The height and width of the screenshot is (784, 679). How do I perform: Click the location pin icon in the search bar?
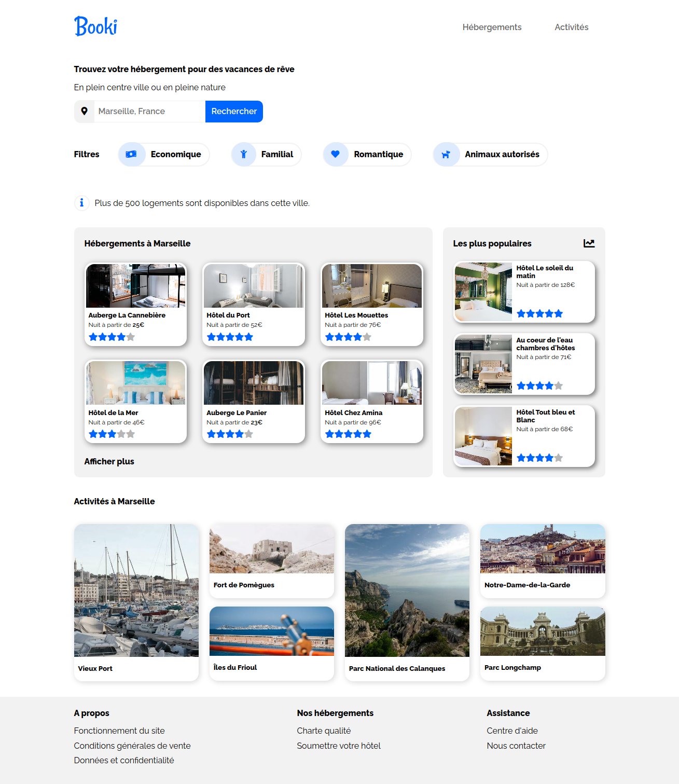coord(85,111)
